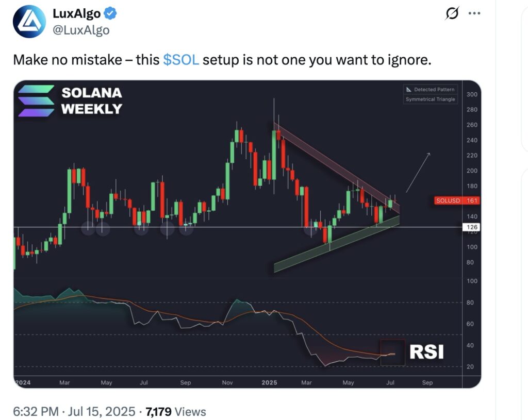
Task: Click the 126 support price label
Action: pyautogui.click(x=471, y=227)
